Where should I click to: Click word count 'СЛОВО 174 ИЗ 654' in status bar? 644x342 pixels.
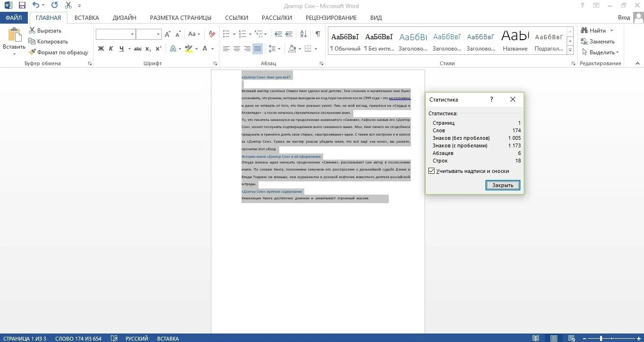[78, 339]
